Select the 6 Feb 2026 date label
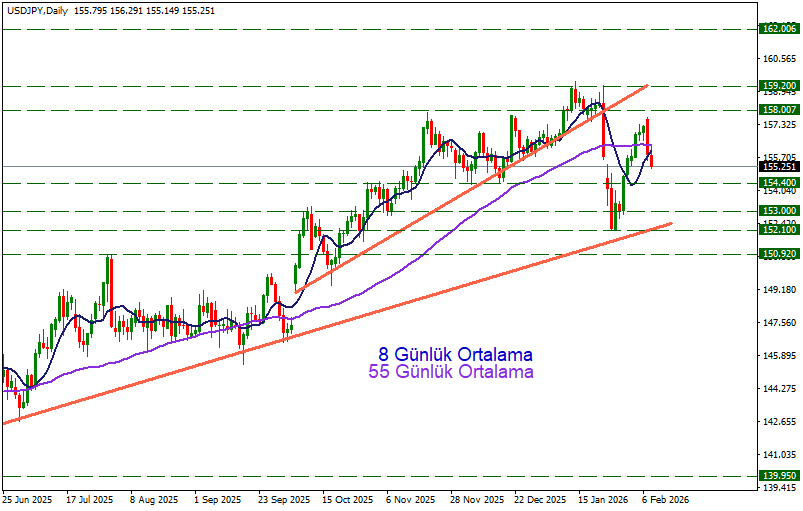 click(x=665, y=498)
